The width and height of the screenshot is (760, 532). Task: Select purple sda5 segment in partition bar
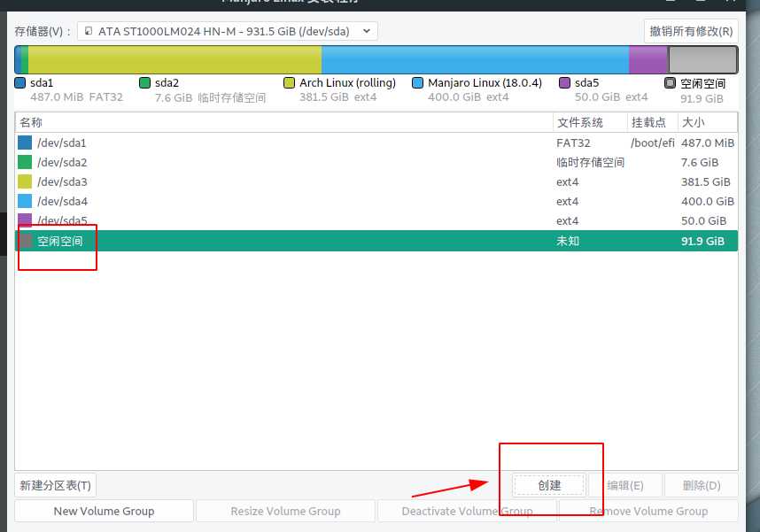coord(648,59)
